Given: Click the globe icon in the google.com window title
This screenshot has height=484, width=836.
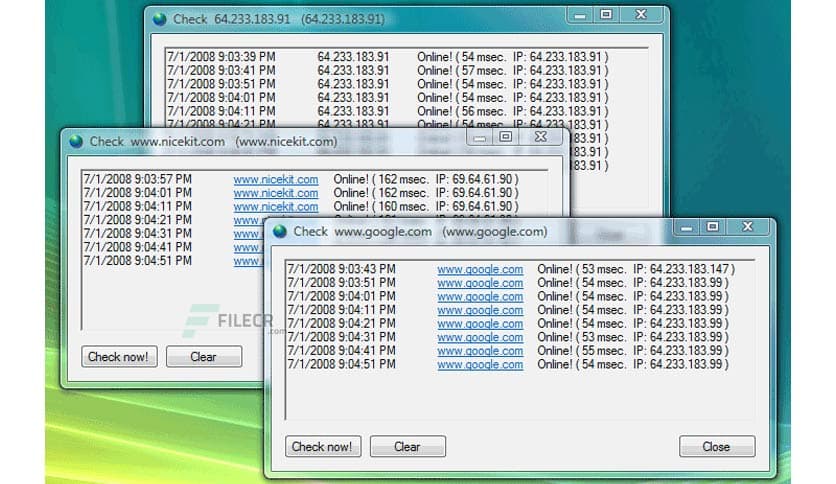Looking at the screenshot, I should 280,231.
